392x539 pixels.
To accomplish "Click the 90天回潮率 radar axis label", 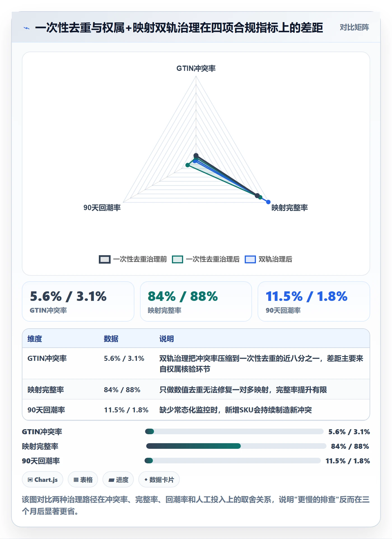I will 102,208.
